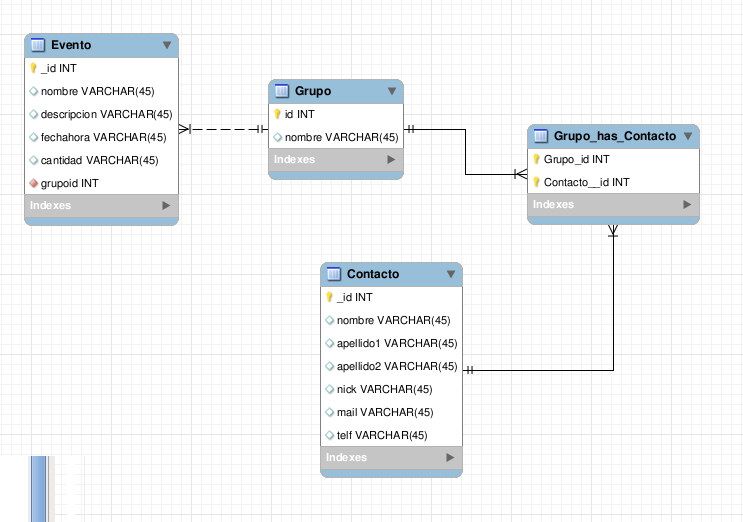Click primary key icon of Contacto _id
This screenshot has width=743, height=522.
click(x=329, y=297)
